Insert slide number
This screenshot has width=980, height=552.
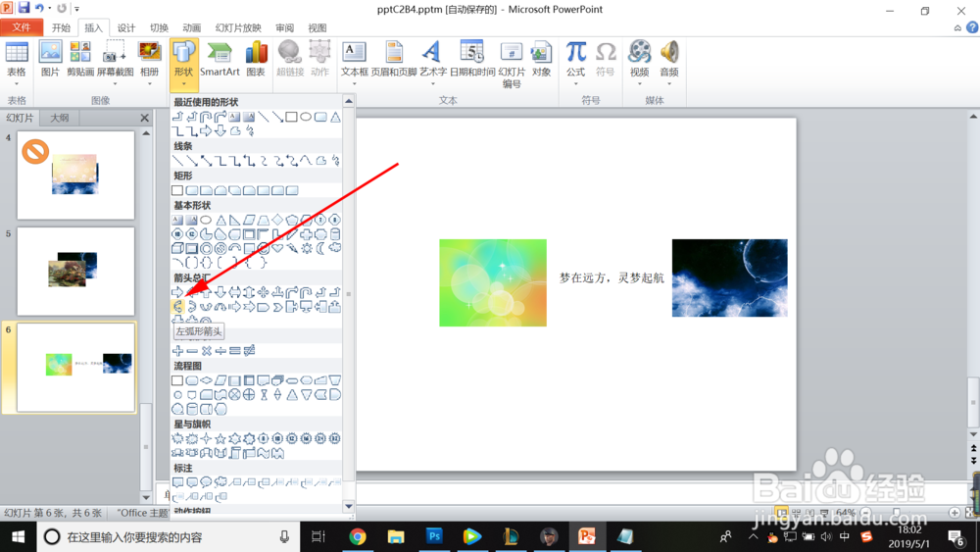coord(512,64)
